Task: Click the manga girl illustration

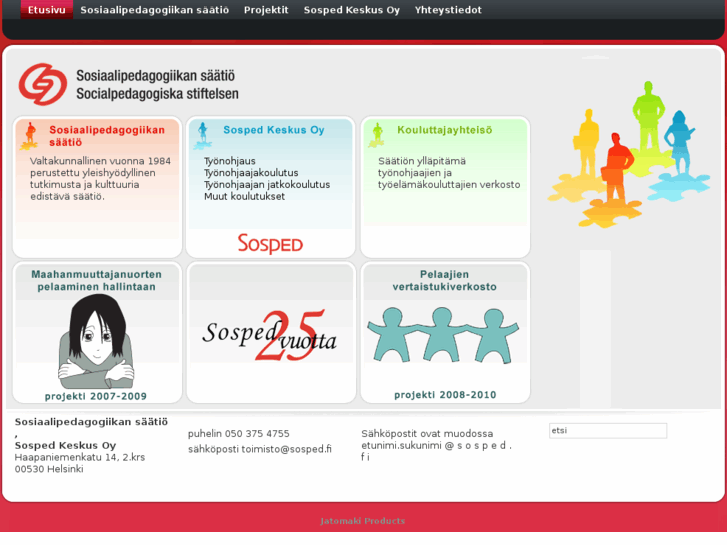Action: pos(96,342)
